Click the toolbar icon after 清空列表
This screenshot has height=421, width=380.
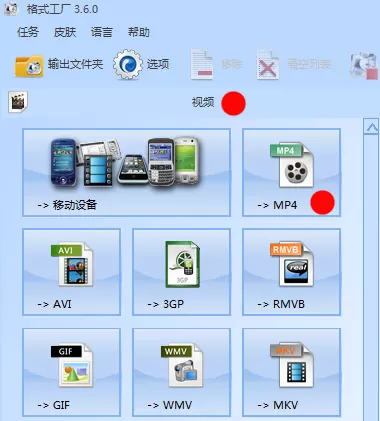coord(364,65)
